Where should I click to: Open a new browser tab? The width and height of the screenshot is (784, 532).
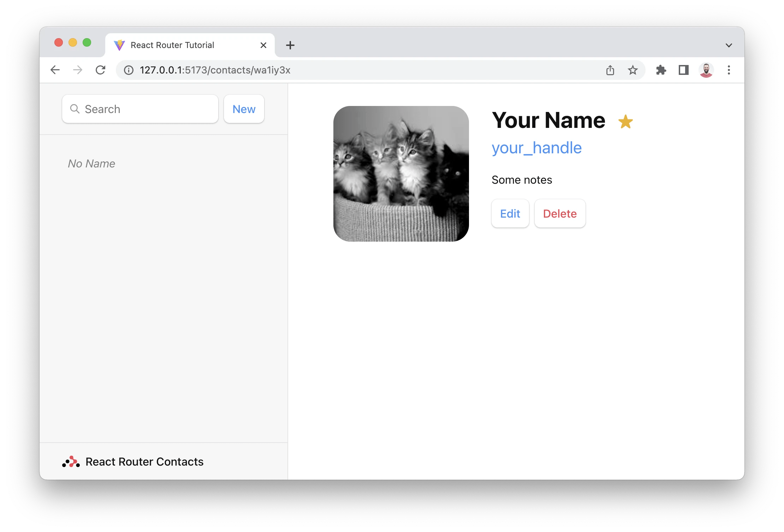click(x=290, y=45)
